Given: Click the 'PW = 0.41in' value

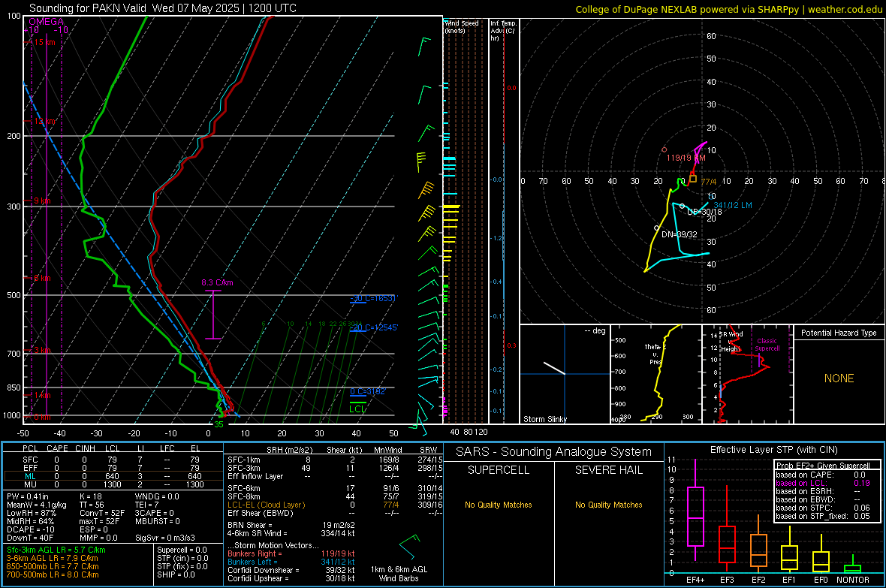Looking at the screenshot, I should 28,496.
